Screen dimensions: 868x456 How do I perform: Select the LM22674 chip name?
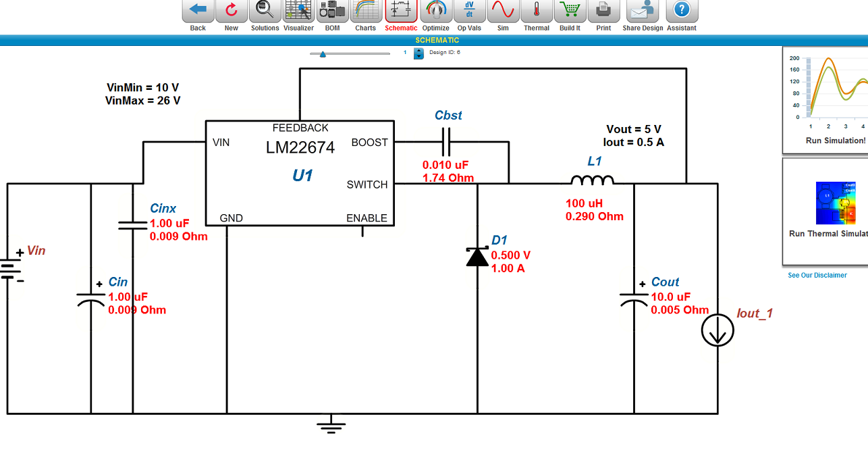pos(300,147)
